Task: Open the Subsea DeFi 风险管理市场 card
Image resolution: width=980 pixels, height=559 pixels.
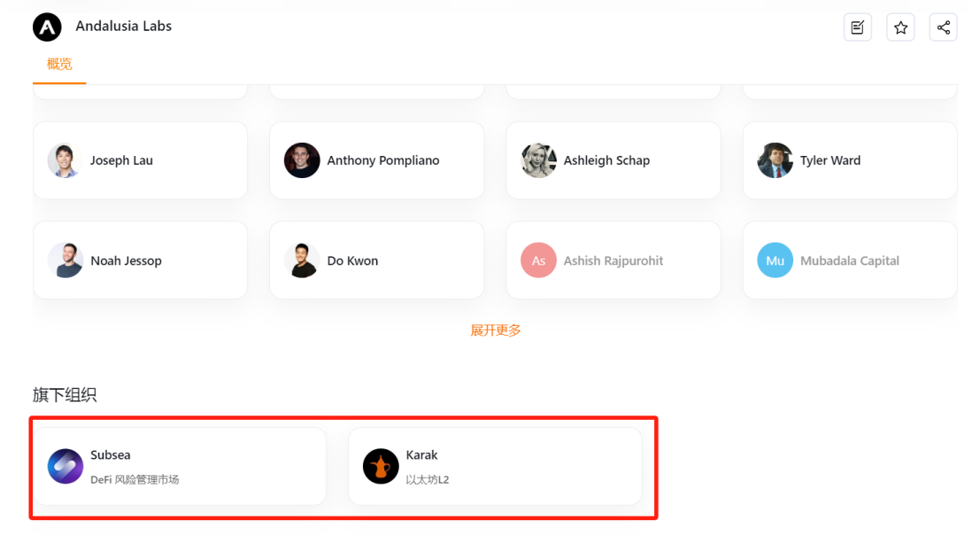Action: [x=180, y=467]
